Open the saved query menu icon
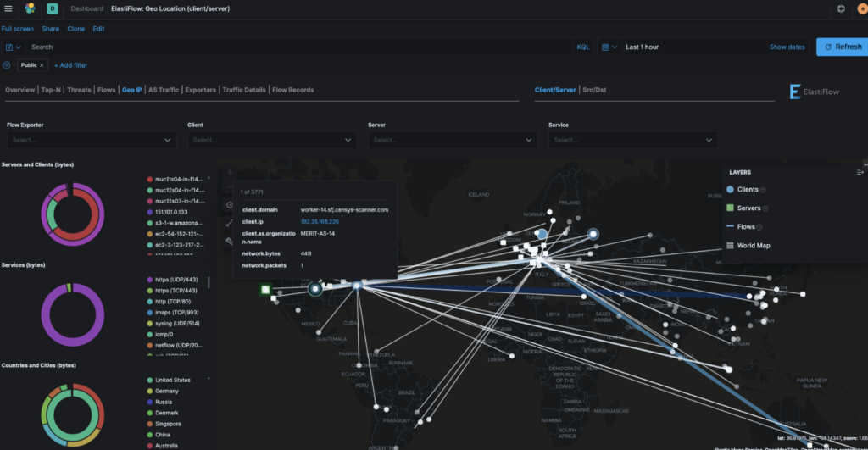Image resolution: width=868 pixels, height=450 pixels. coord(14,47)
